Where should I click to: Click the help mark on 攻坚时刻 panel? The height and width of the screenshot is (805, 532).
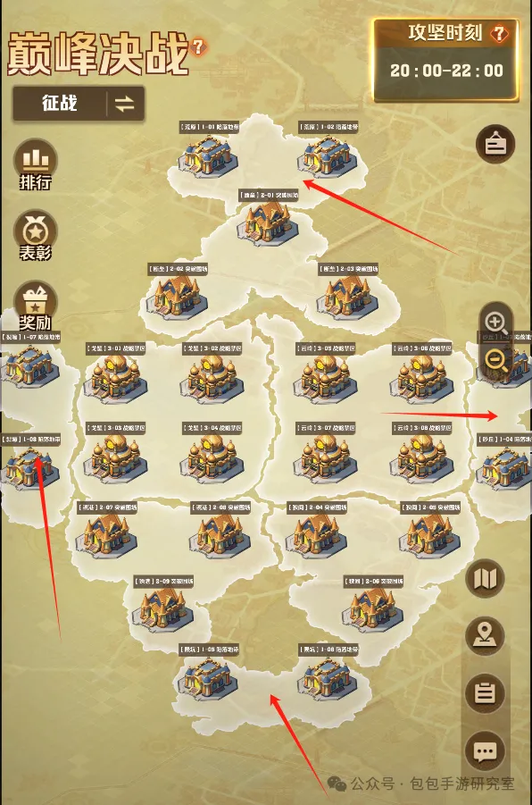(x=499, y=34)
